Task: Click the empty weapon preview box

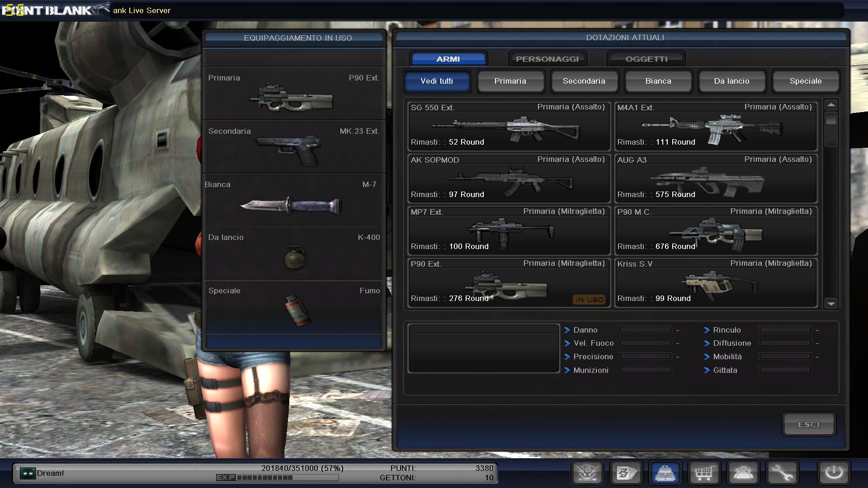Action: pyautogui.click(x=483, y=348)
